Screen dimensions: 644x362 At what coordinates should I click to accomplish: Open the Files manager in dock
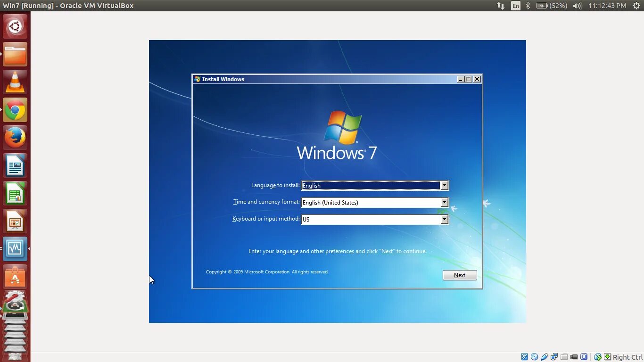pyautogui.click(x=15, y=54)
